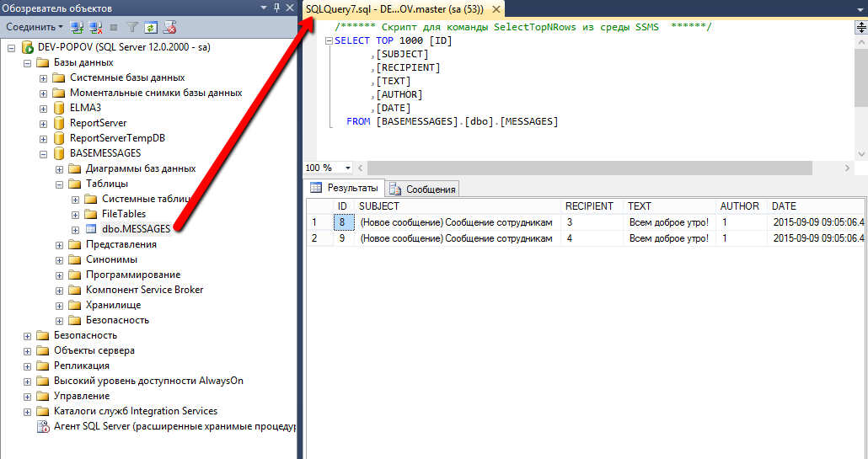The image size is (868, 459).
Task: Click the green refresh icon
Action: (x=151, y=27)
